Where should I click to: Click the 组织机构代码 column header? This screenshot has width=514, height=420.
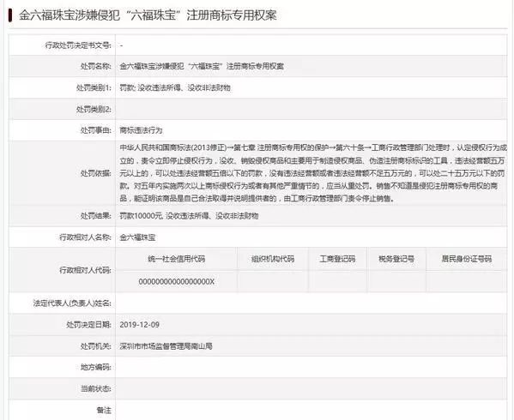(273, 259)
